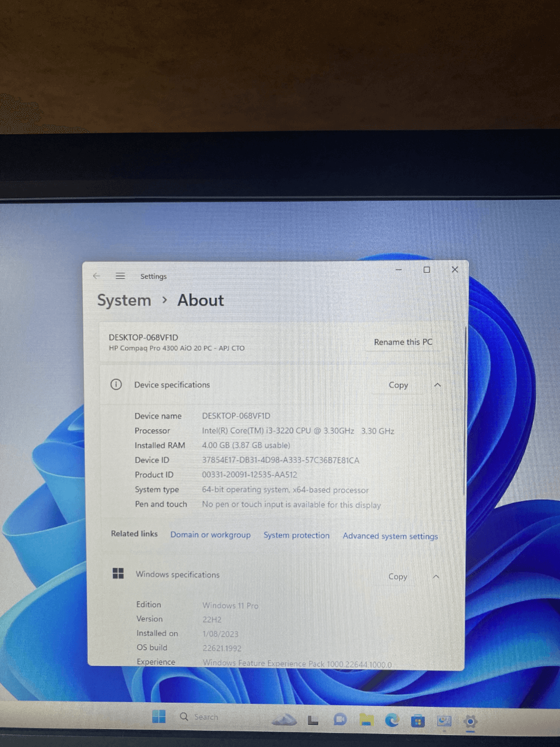The image size is (560, 747).
Task: Click the No pen or touch input text
Action: click(x=291, y=504)
